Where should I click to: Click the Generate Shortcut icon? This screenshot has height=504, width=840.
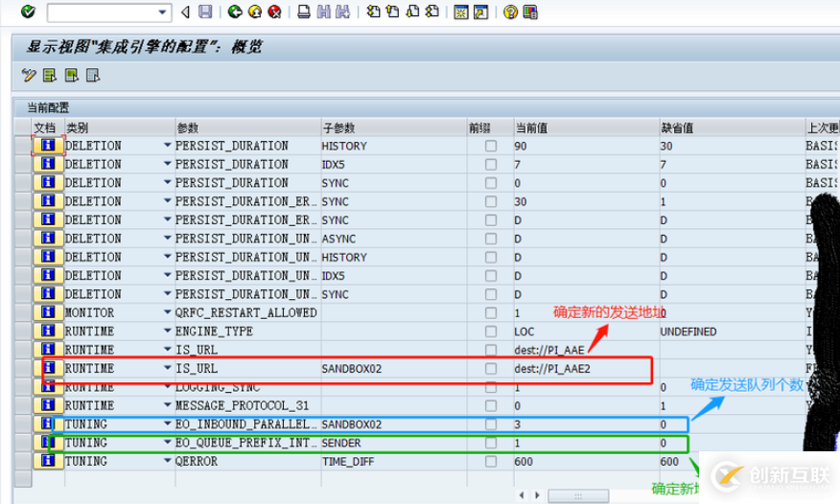(x=481, y=11)
